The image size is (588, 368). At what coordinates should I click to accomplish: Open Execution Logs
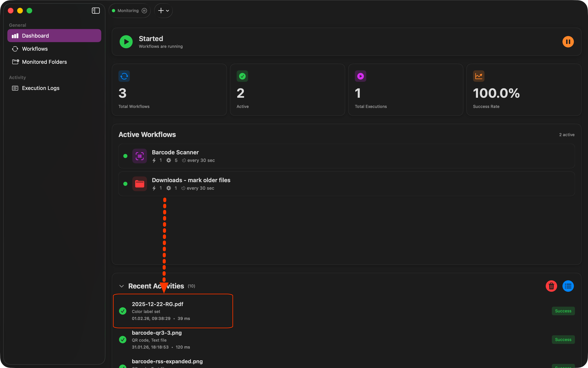pos(54,88)
